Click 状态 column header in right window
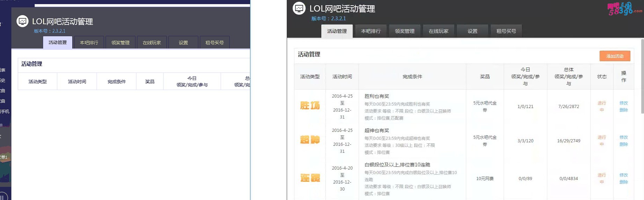 click(602, 77)
